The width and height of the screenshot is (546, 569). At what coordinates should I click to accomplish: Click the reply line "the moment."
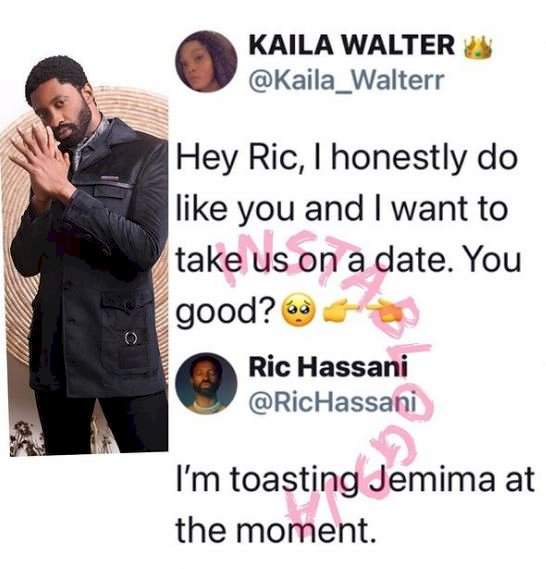[x=275, y=531]
